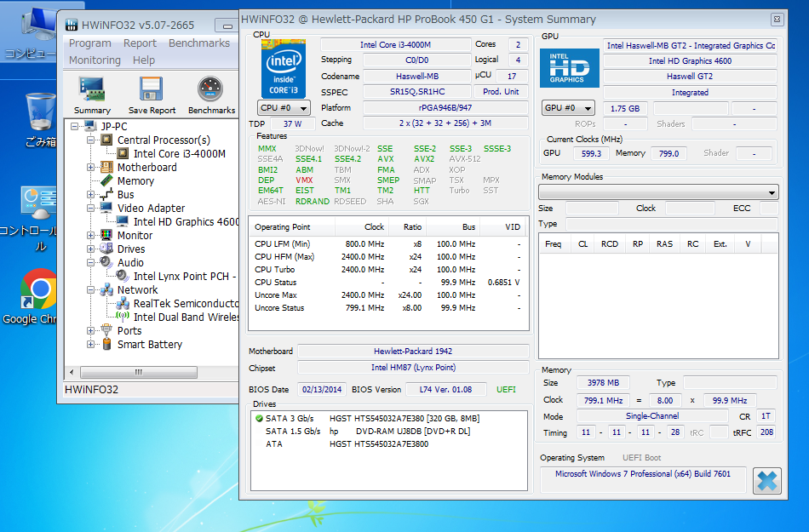Click the horizontal scrollbar thumb in tree panel
The height and width of the screenshot is (532, 809).
click(138, 372)
